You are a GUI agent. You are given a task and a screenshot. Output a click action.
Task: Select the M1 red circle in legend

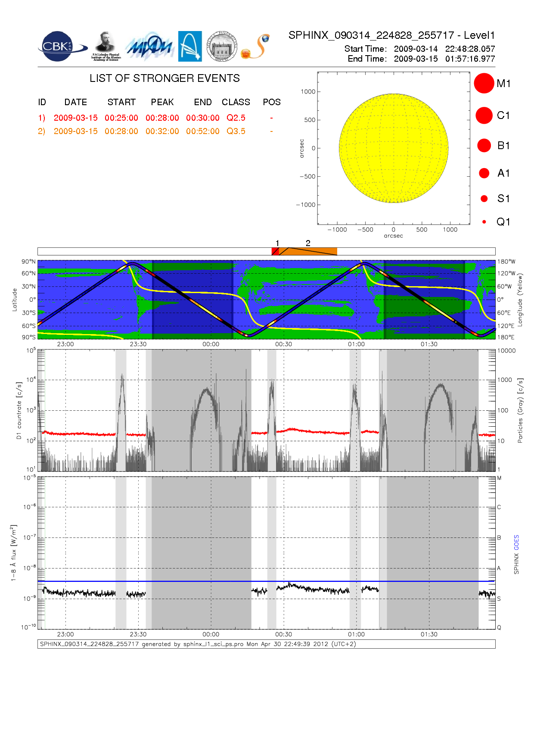[484, 83]
